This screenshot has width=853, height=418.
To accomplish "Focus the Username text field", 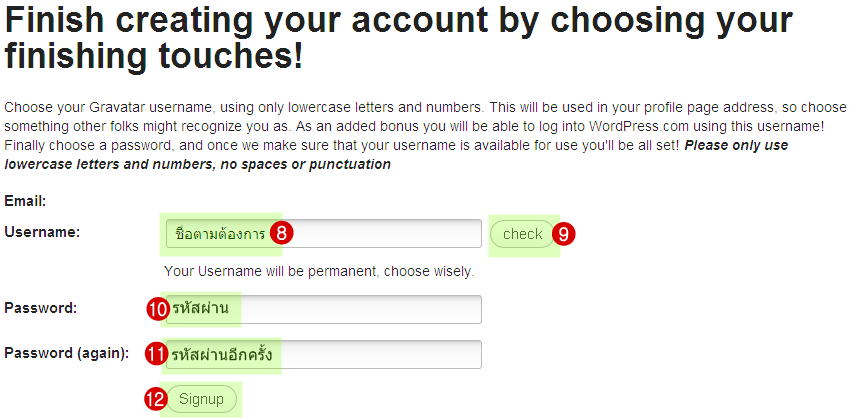I will pos(380,234).
